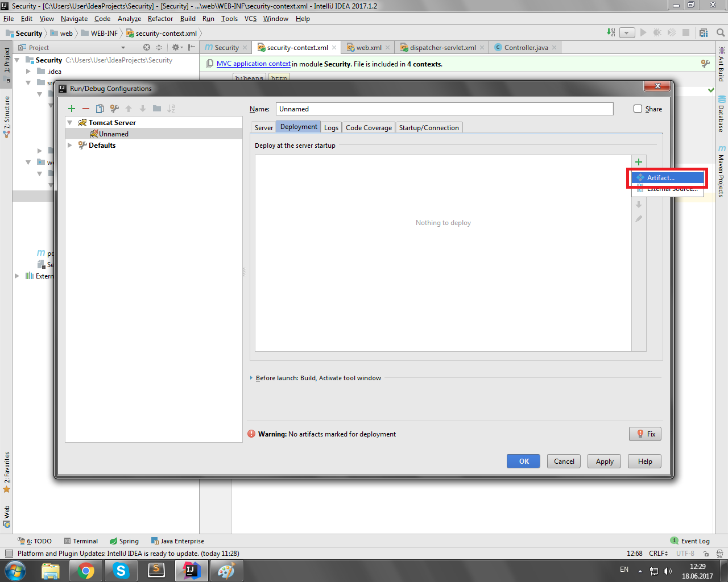This screenshot has height=582, width=728.
Task: Click Debug bug icon in main toolbar
Action: [657, 33]
